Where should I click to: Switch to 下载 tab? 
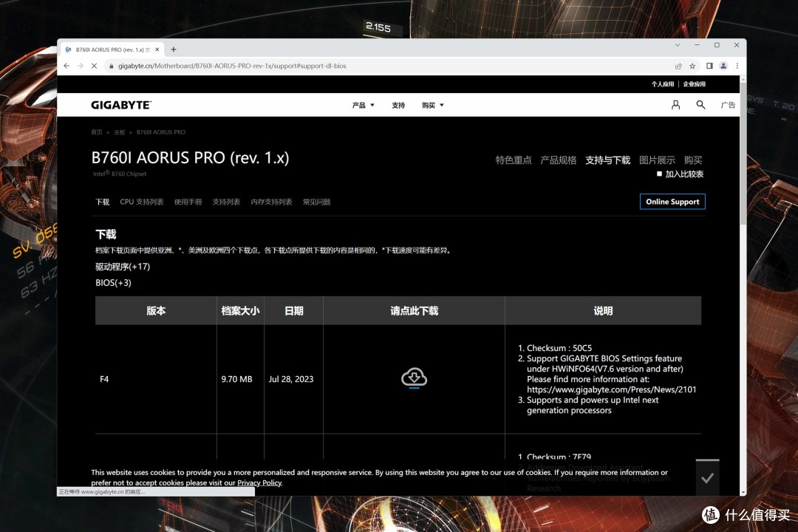pos(102,202)
